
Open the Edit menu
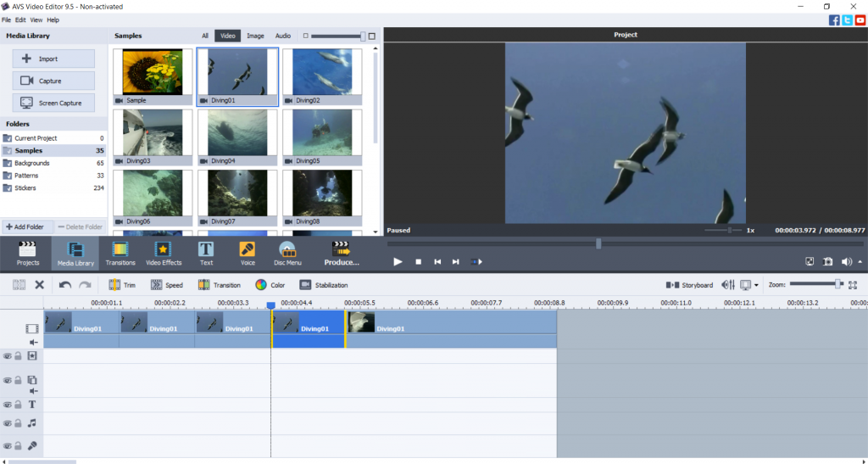coord(20,20)
